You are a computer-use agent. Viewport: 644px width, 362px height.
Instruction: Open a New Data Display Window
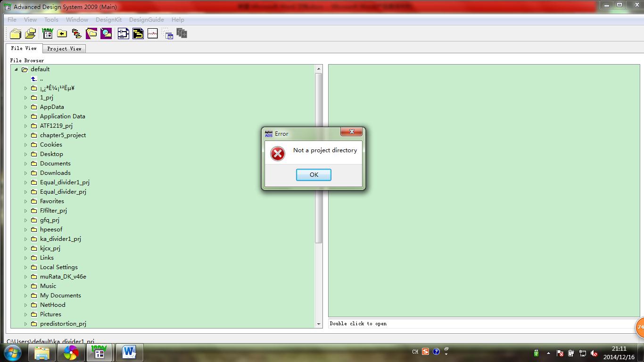tap(152, 33)
